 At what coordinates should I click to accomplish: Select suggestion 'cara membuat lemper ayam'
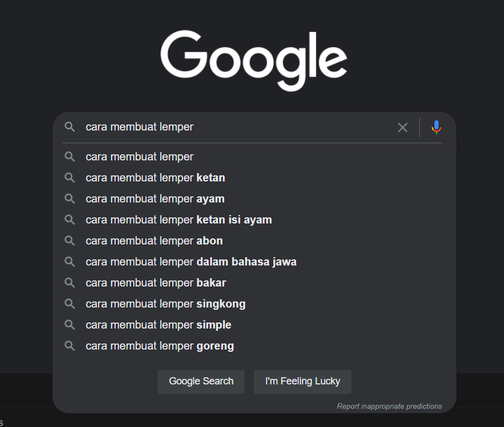click(x=253, y=199)
